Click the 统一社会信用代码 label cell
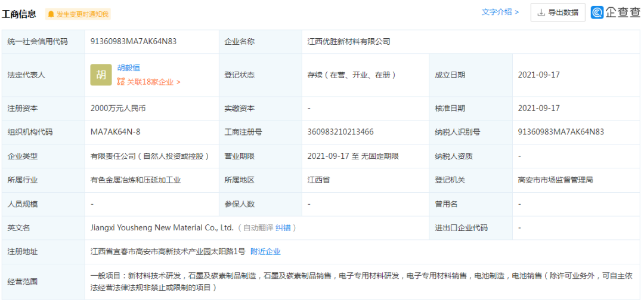Image resolution: width=644 pixels, height=302 pixels. (x=43, y=42)
